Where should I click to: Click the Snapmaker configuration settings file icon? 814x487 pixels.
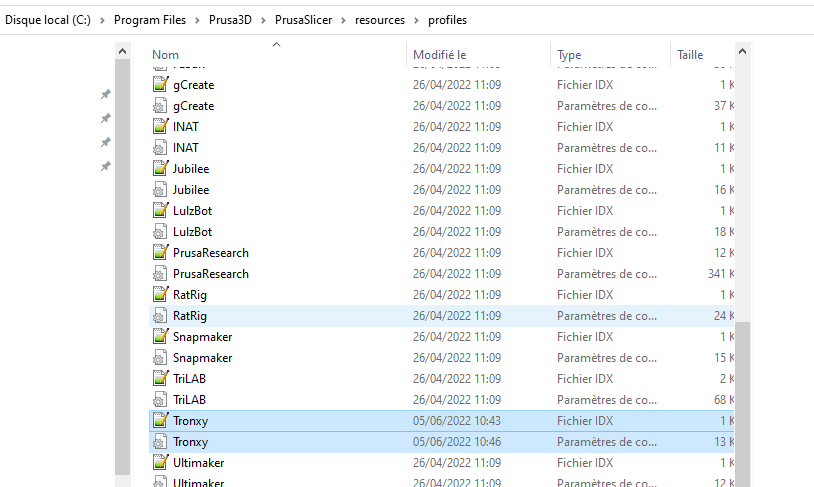[160, 358]
